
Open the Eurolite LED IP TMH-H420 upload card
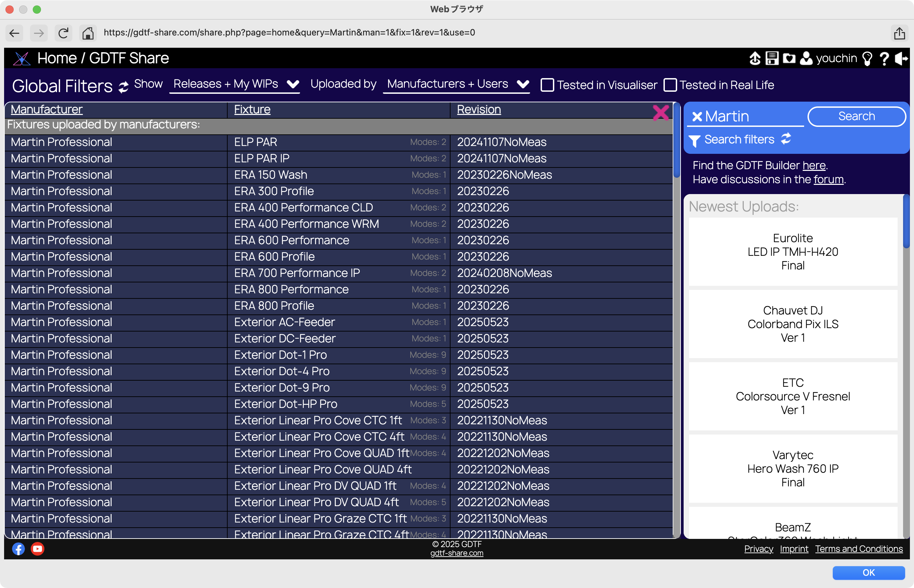(x=792, y=252)
